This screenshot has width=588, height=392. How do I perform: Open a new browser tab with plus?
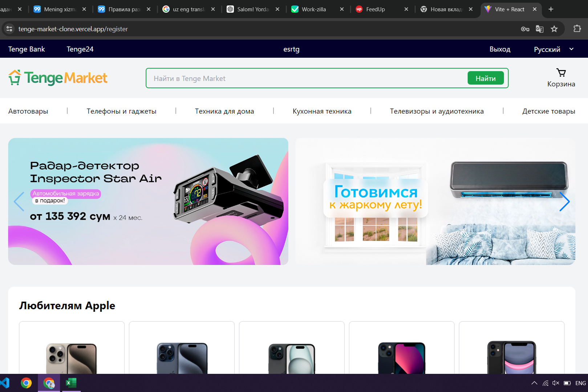click(551, 9)
